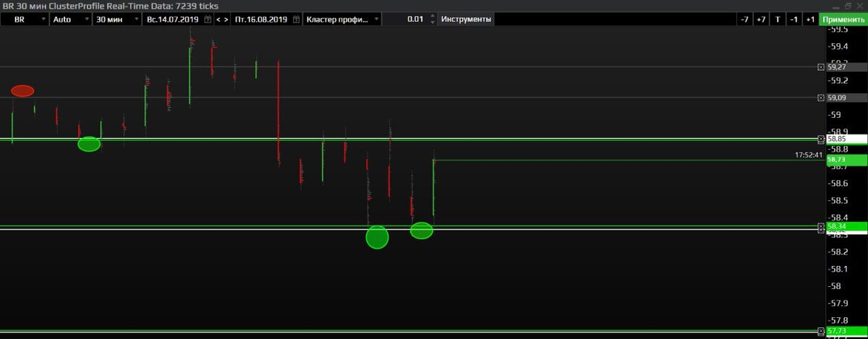
Task: Remove the 57,73 level line via its X icon
Action: tap(820, 330)
